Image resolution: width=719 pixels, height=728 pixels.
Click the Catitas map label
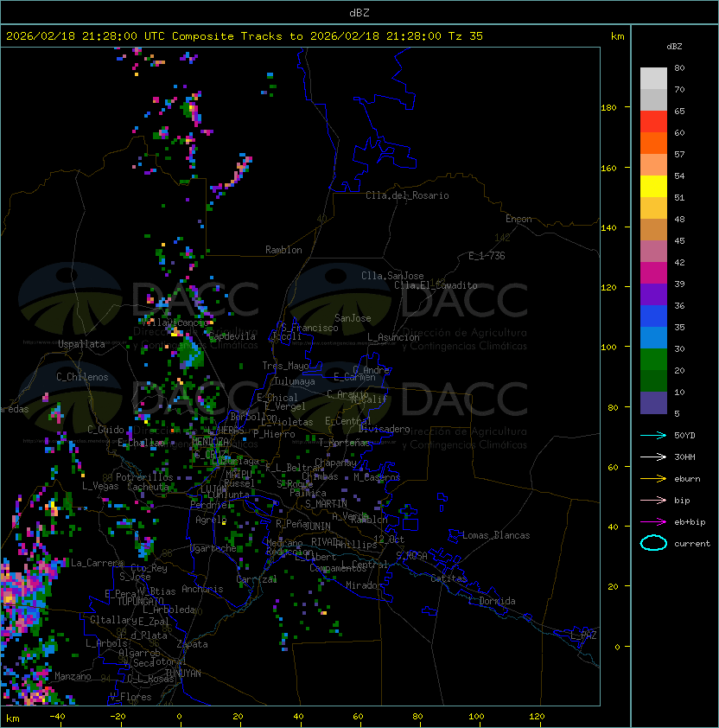449,578
